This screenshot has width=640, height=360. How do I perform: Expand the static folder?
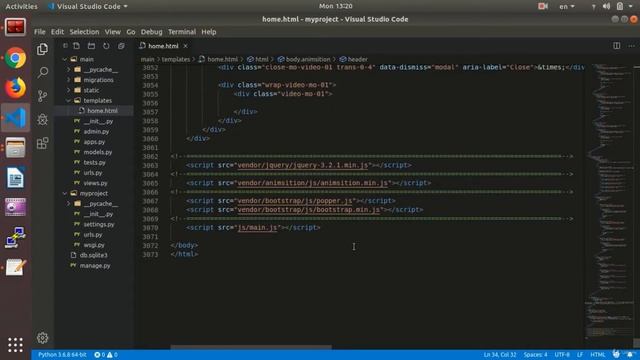point(69,90)
